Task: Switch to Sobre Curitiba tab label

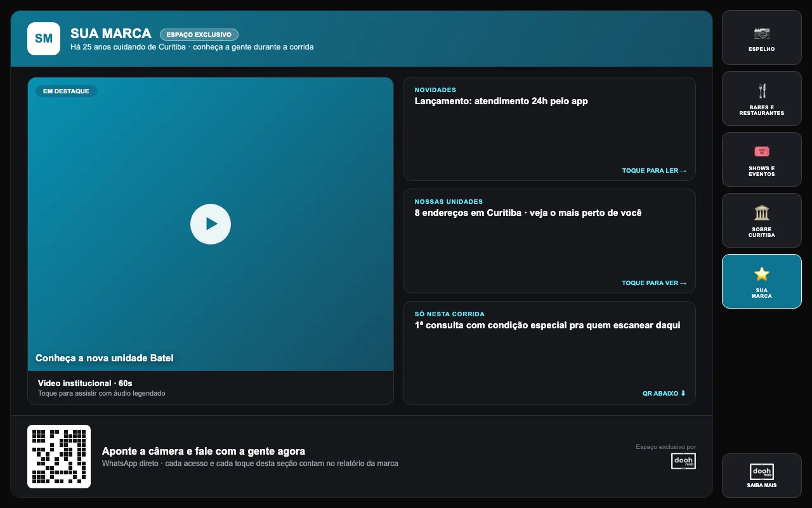Action: 761,232
